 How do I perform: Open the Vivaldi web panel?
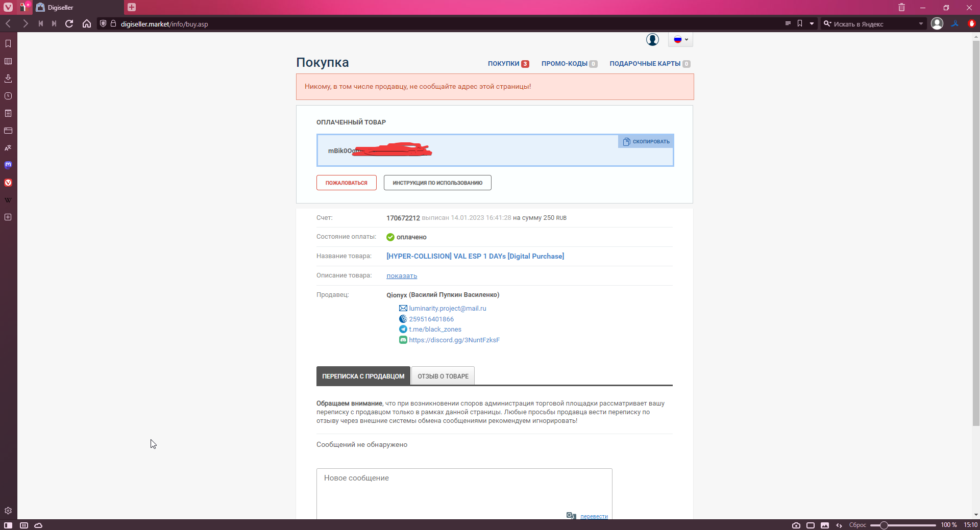tap(8, 183)
